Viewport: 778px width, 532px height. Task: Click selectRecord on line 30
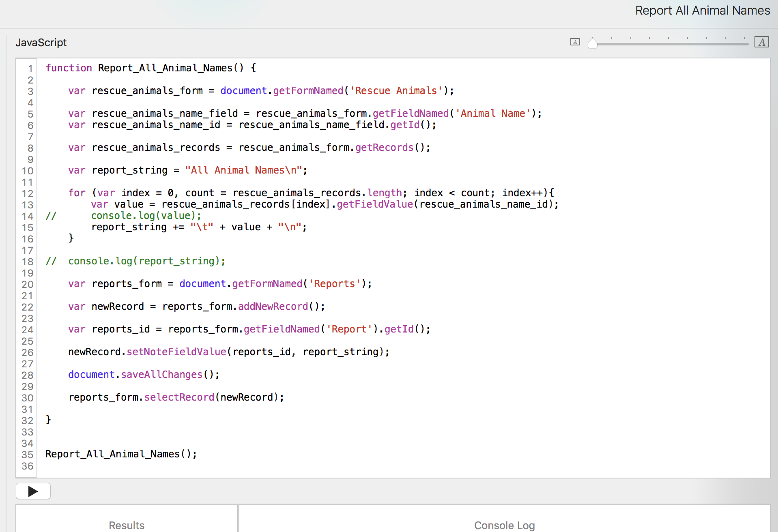point(179,397)
